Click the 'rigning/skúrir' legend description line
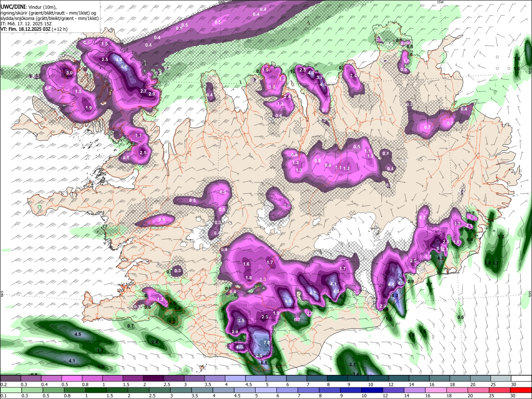Screen dimensions: 532x399 tap(48, 13)
